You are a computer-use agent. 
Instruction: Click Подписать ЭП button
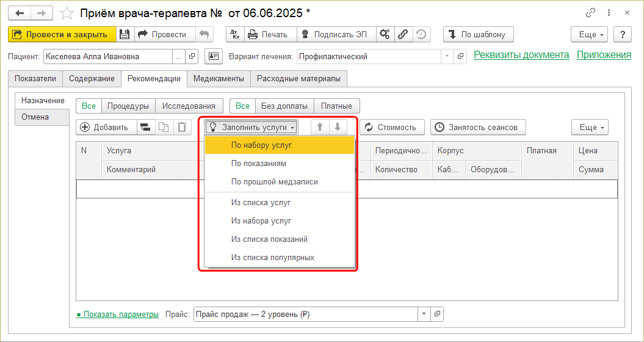pyautogui.click(x=336, y=35)
